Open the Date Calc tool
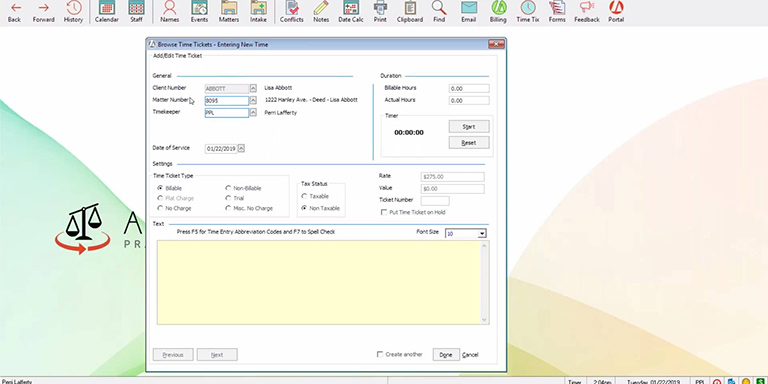 (x=351, y=12)
